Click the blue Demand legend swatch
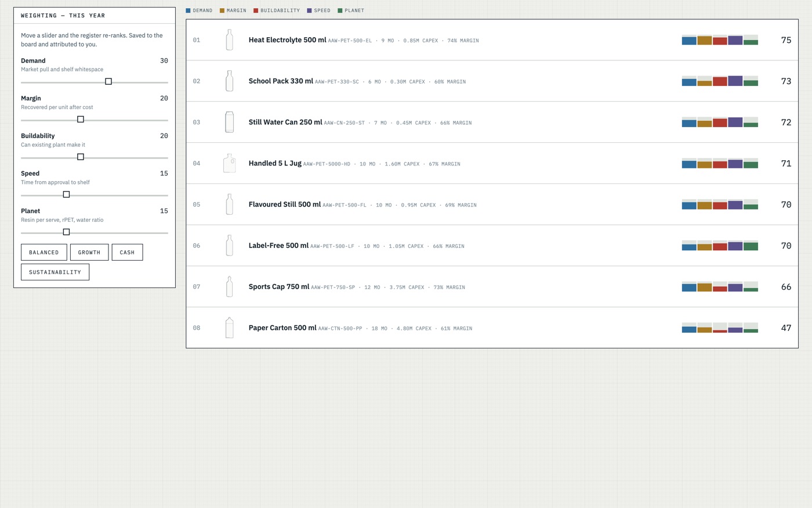Viewport: 812px width, 508px height. tap(188, 10)
